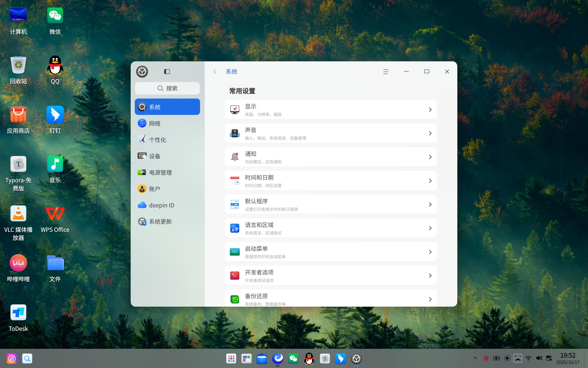Expand the 语言和区域 row chevron
Viewport: 588px width, 368px height.
coord(430,228)
